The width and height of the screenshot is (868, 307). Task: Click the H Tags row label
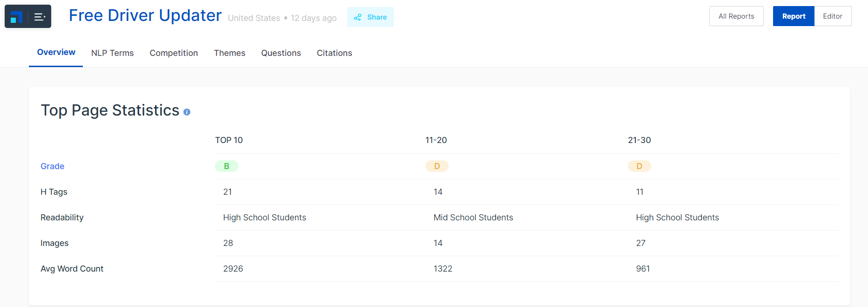(54, 192)
